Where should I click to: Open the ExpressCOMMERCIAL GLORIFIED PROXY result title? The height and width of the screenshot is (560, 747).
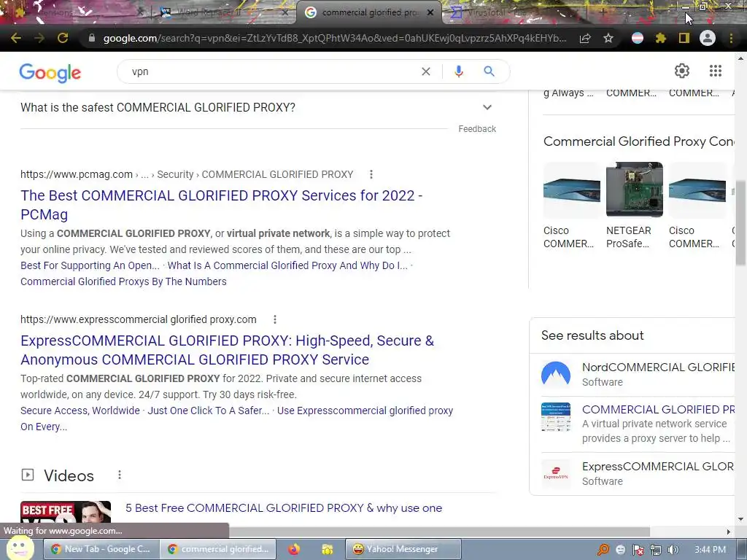(228, 350)
